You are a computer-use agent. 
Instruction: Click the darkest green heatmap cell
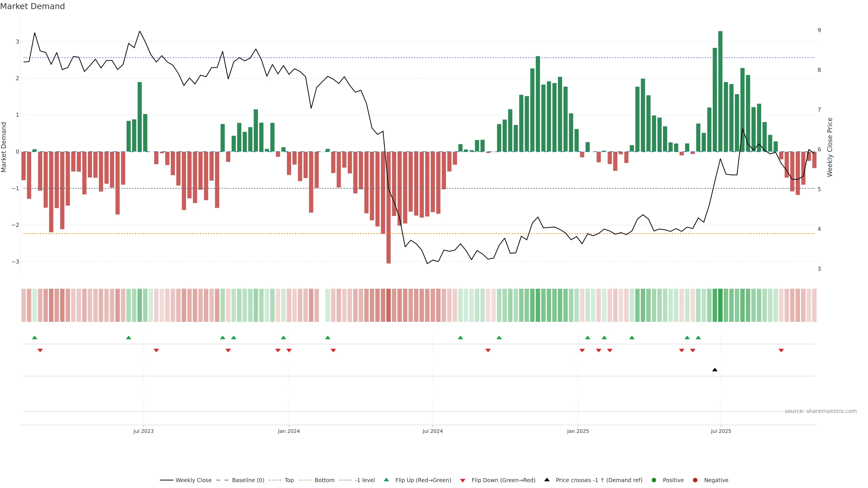coord(720,305)
